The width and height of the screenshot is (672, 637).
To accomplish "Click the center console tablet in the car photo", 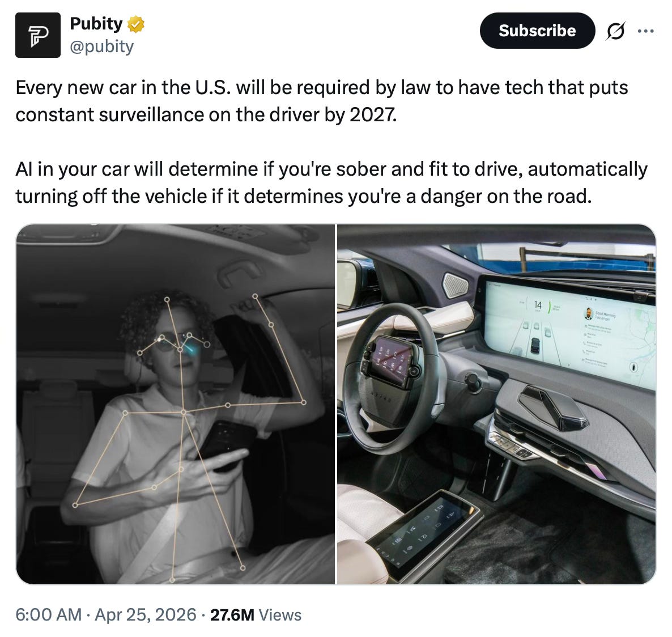I will tap(423, 534).
